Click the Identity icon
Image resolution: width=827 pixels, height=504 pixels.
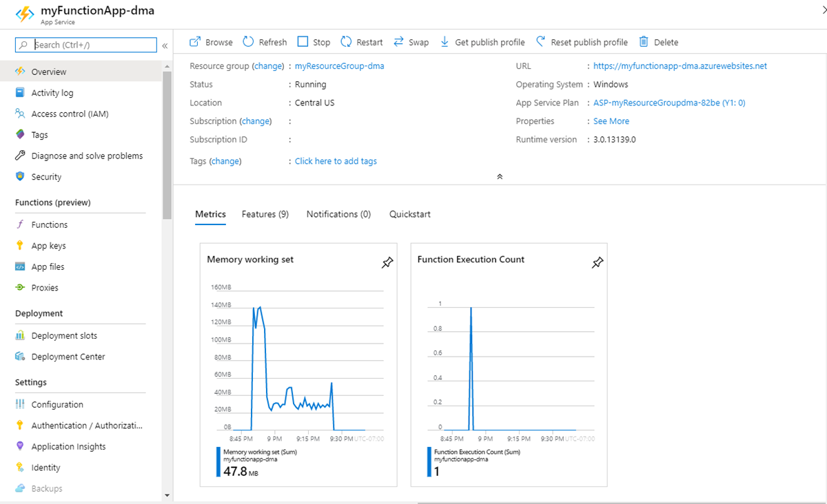[x=20, y=468]
